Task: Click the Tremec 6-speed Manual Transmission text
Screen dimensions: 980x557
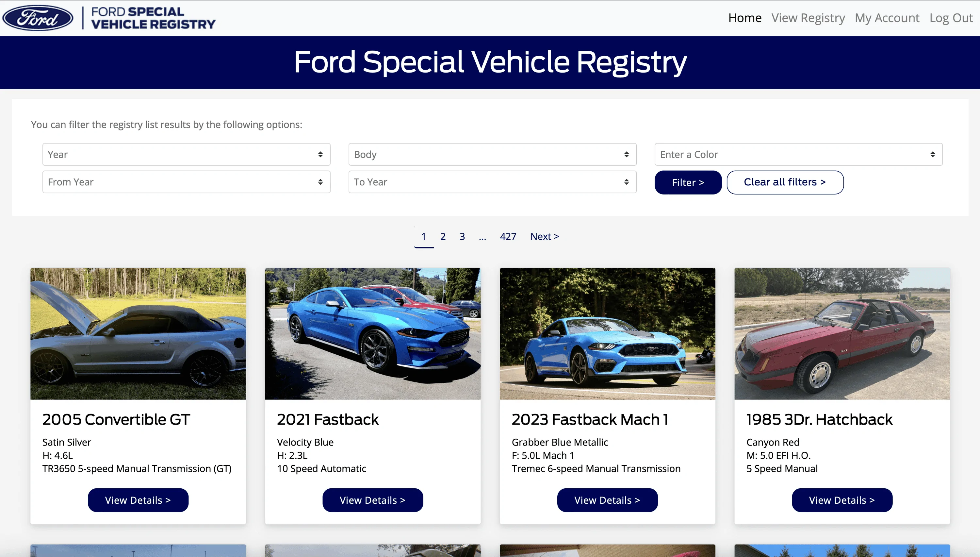Action: [x=596, y=469]
